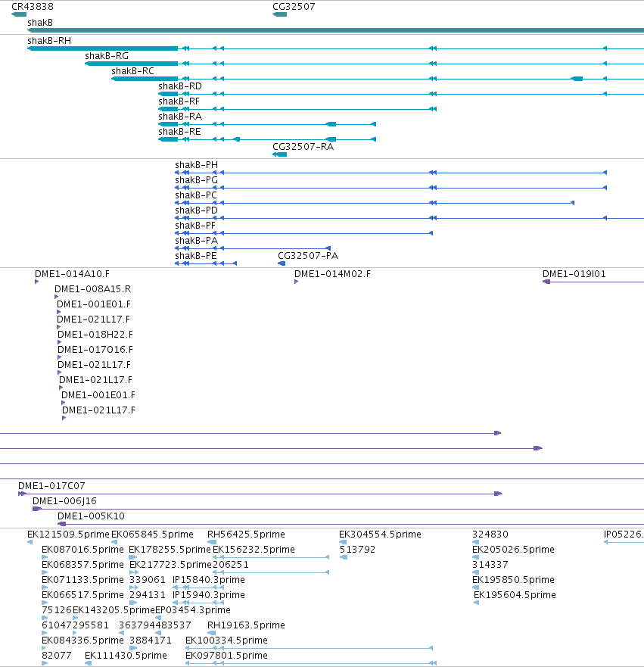Open the DME1-017O16.F clone label
This screenshot has height=667, width=644.
coord(95,350)
